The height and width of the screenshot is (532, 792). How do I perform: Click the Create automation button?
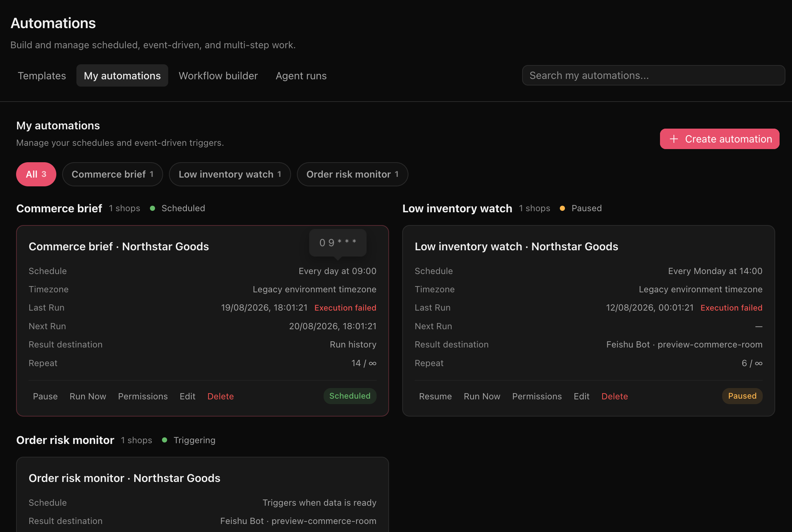720,139
